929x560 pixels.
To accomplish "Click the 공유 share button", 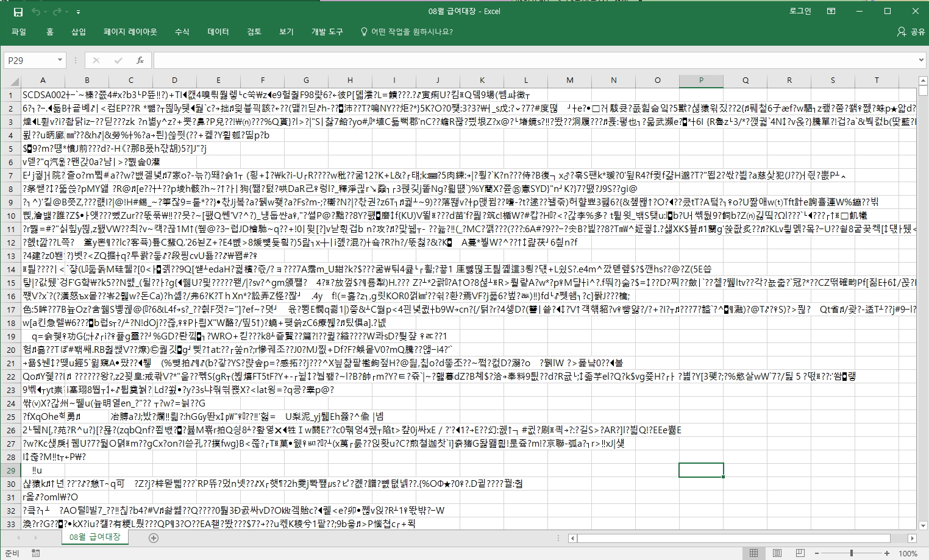I will tap(911, 32).
